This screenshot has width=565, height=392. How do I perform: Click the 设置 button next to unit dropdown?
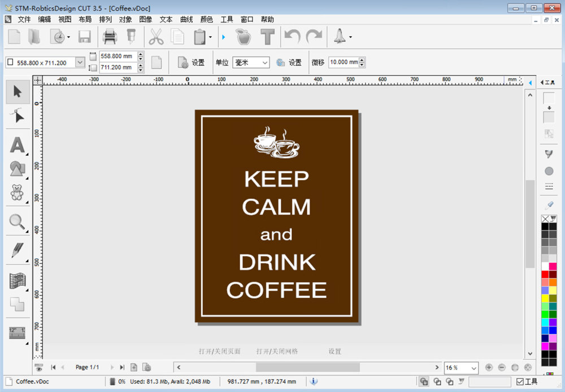pyautogui.click(x=289, y=62)
